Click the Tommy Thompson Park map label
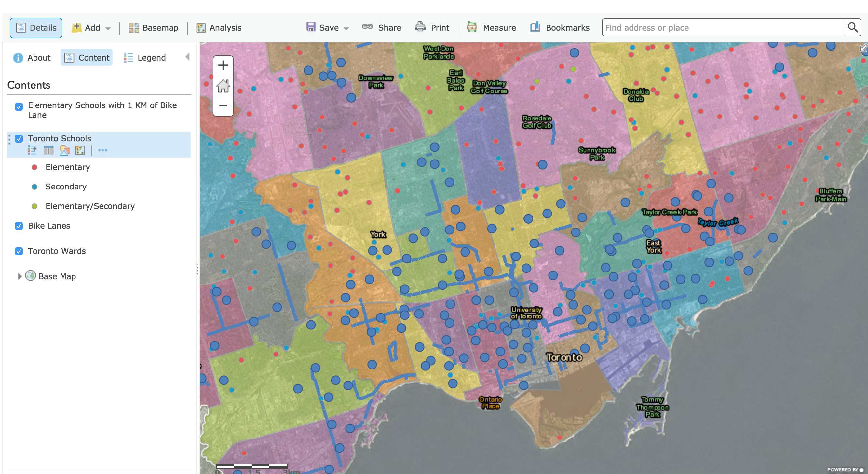 point(652,407)
